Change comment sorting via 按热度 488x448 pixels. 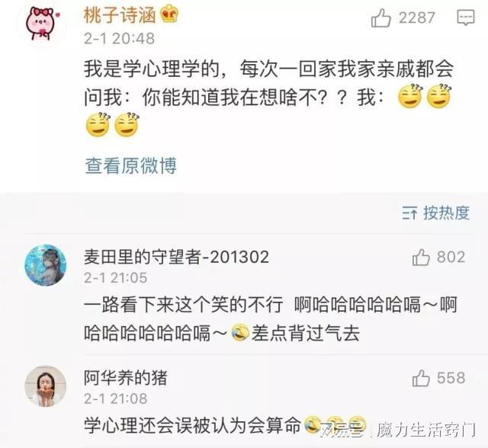coord(435,213)
